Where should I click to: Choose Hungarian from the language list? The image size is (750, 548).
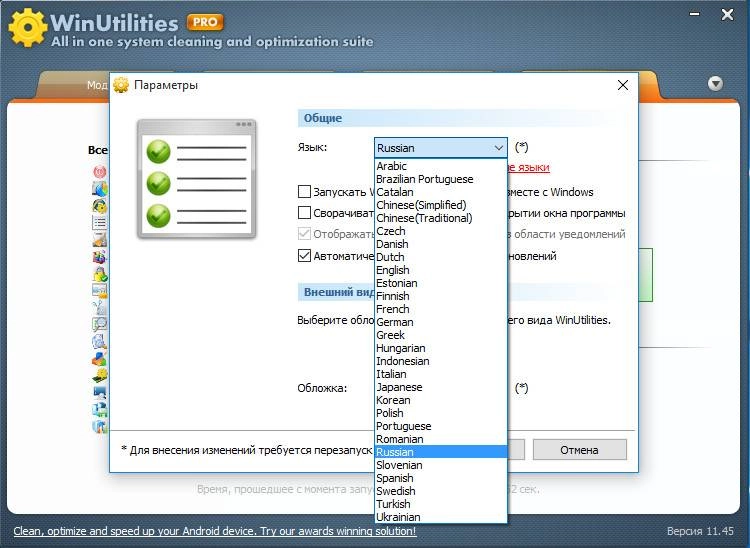click(x=441, y=348)
